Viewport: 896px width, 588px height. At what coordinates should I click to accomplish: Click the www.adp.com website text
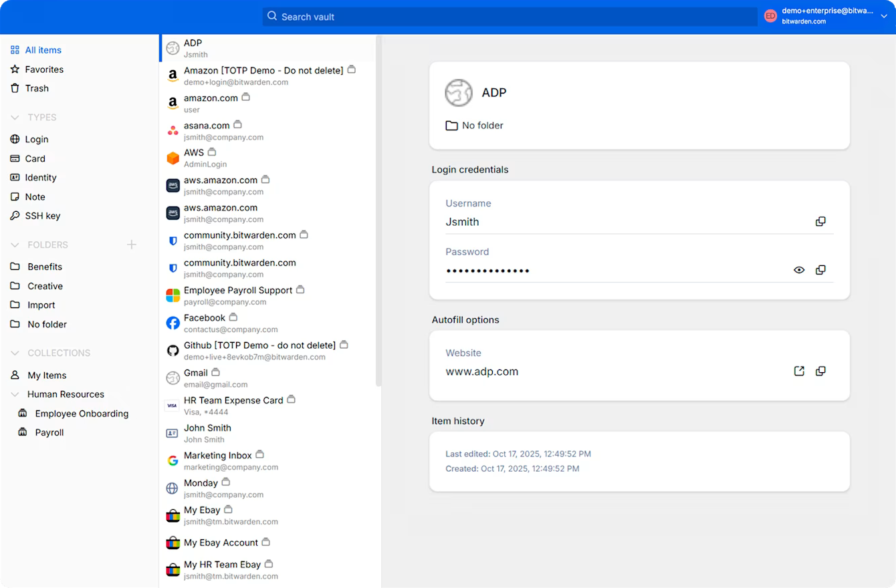(482, 372)
